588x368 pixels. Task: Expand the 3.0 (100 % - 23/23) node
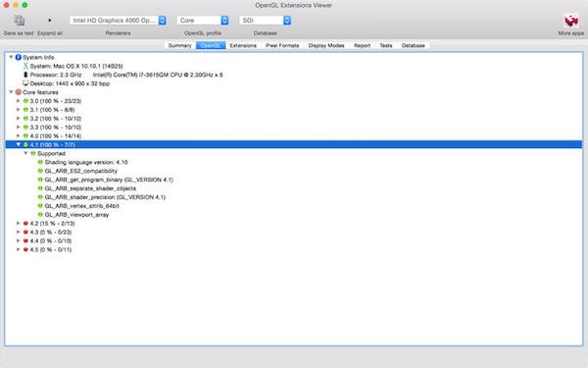click(x=18, y=101)
